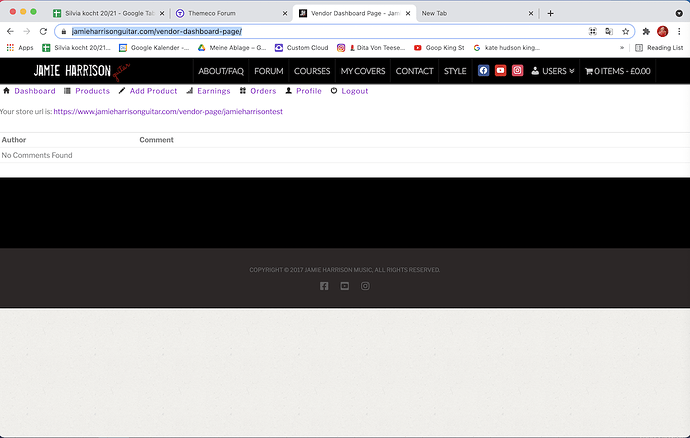Click the YouTube icon in the footer

[345, 286]
